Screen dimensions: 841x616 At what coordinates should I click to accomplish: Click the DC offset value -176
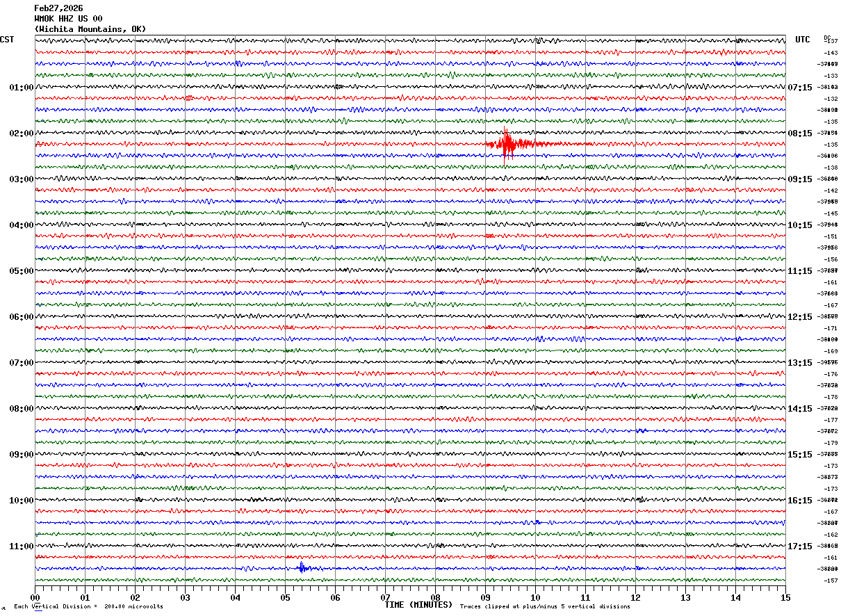tap(831, 374)
